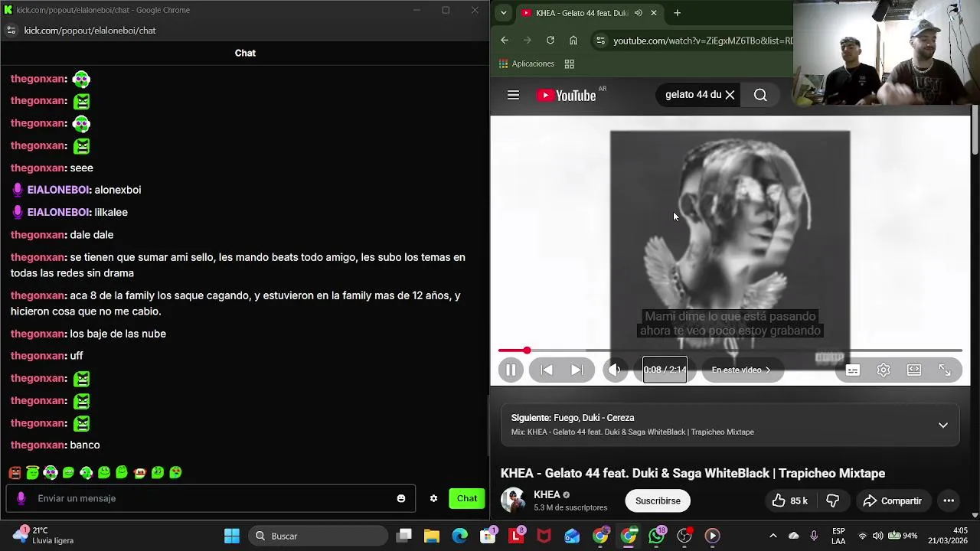Image resolution: width=980 pixels, height=551 pixels.
Task: Open KHEA channel name link
Action: tap(547, 494)
